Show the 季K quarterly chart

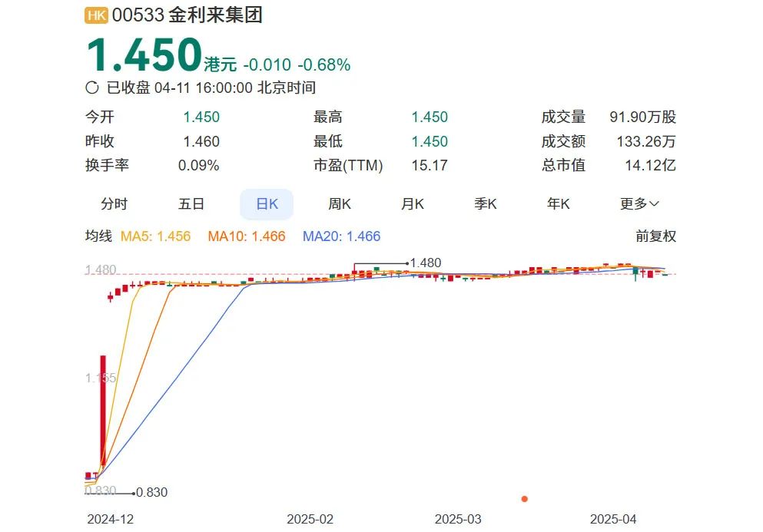pos(486,204)
